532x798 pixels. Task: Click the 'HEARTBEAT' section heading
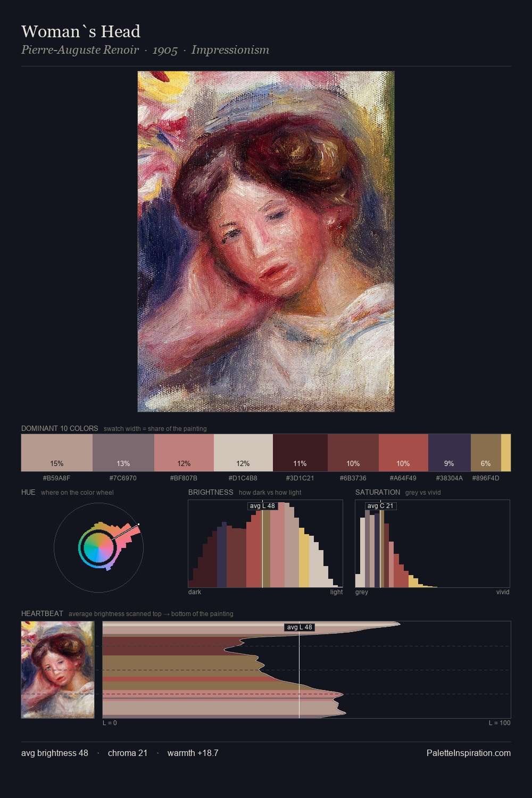click(x=42, y=613)
